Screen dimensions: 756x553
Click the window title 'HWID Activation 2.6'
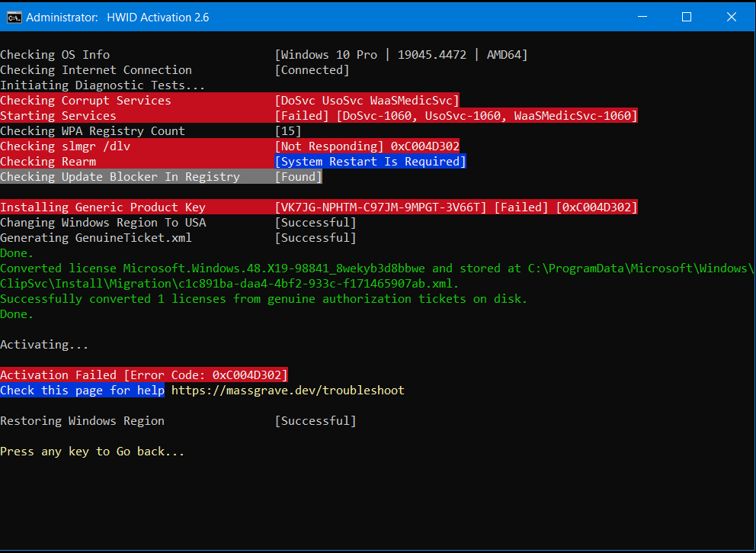tap(156, 17)
